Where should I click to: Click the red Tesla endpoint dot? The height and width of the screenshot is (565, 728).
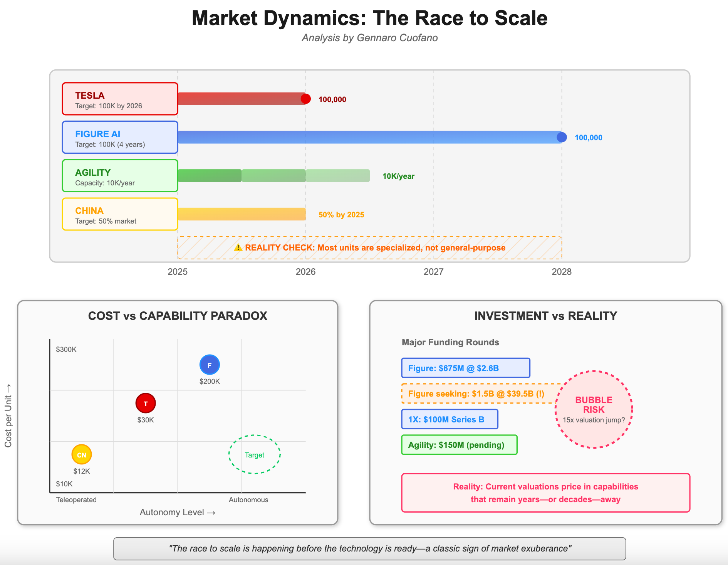coord(306,99)
